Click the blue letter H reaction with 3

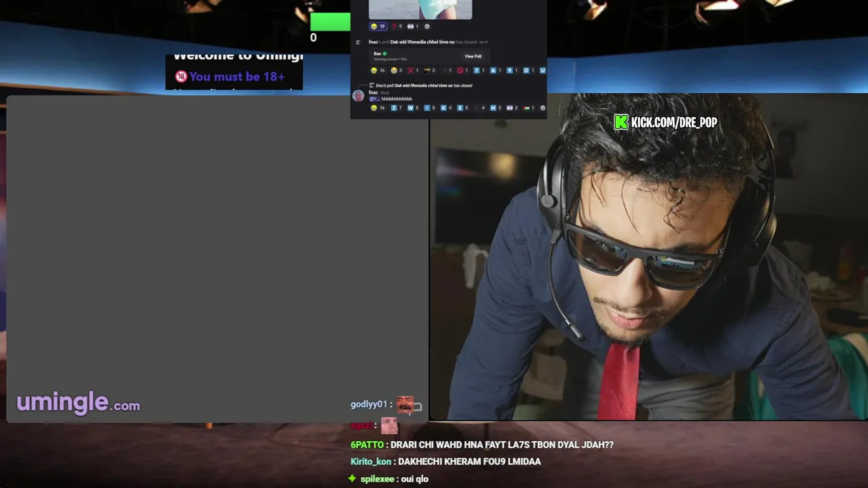[495, 108]
